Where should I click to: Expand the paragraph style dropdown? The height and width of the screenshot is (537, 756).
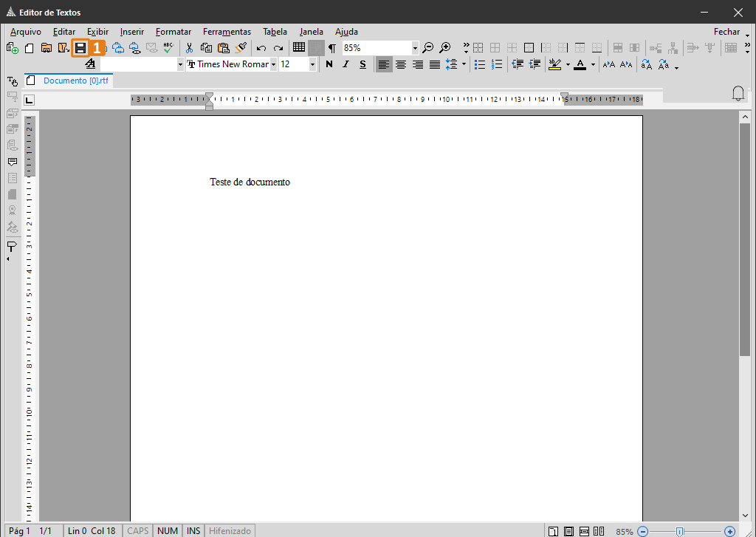pos(180,64)
